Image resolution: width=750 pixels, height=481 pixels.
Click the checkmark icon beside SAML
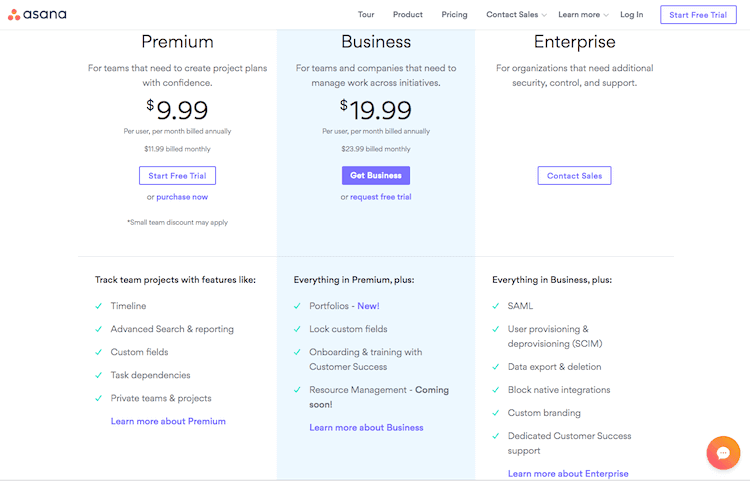pyautogui.click(x=496, y=306)
